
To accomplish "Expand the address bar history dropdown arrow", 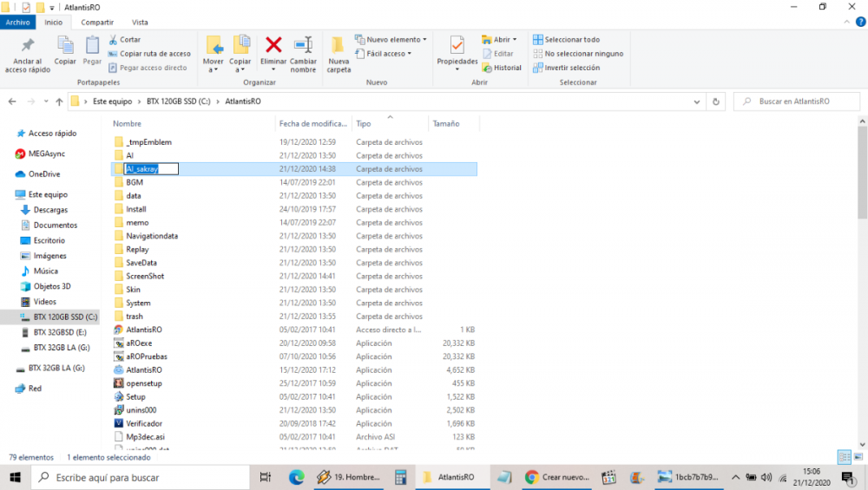I will (698, 101).
